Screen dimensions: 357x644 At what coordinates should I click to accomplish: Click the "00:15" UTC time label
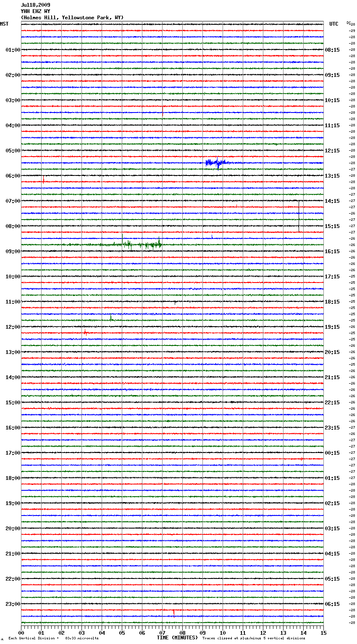click(332, 453)
